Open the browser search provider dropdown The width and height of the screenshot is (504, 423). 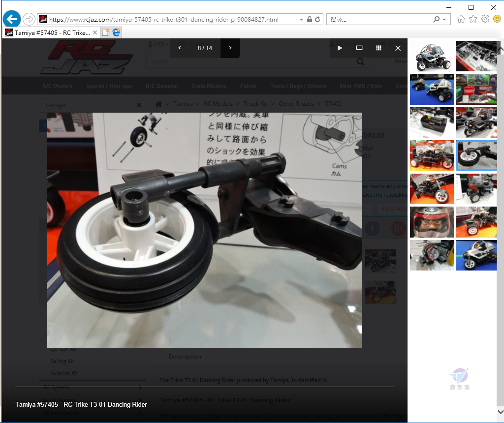tap(444, 19)
